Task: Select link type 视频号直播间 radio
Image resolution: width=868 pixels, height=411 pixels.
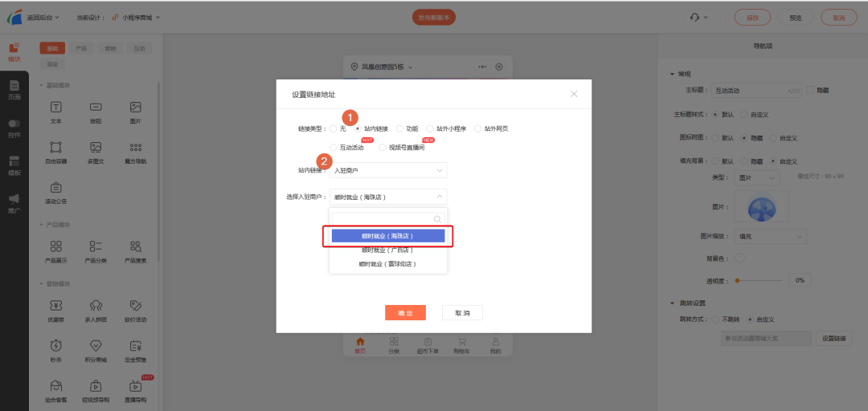Action: tap(382, 147)
